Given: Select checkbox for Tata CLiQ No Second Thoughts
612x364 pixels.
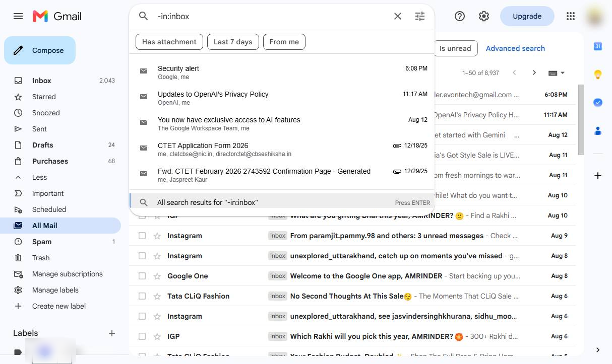Looking at the screenshot, I should click(142, 296).
